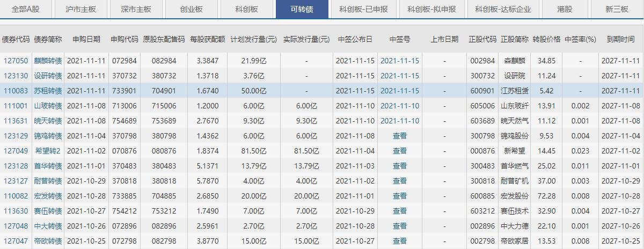Open 锦鸡转债 link

click(48, 136)
